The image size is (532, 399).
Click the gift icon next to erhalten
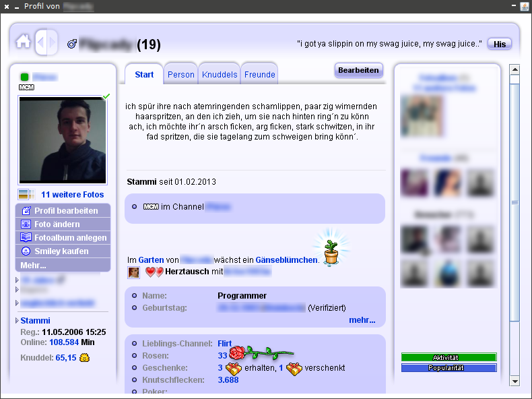tap(234, 369)
